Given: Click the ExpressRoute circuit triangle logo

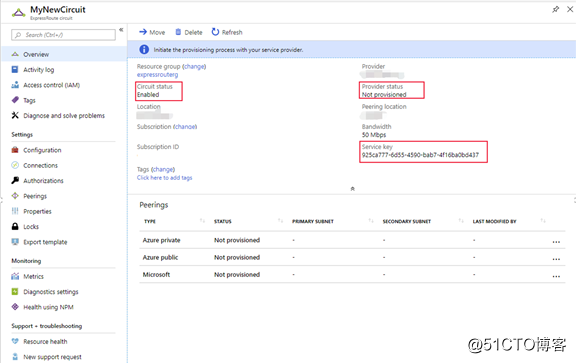Looking at the screenshot, I should (18, 12).
